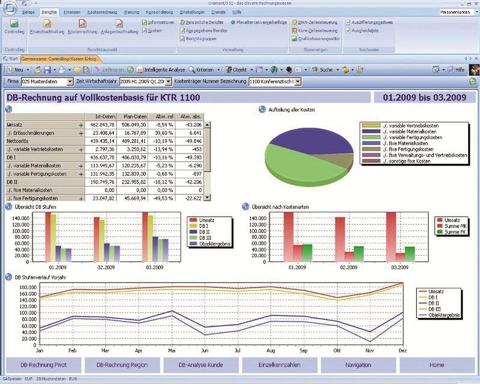Image resolution: width=480 pixels, height=384 pixels.
Task: Expand the Umsatz row plus sign
Action: (x=81, y=125)
